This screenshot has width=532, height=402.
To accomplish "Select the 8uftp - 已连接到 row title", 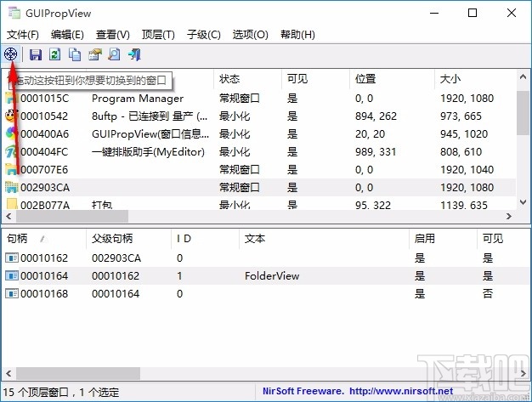I will [x=150, y=116].
